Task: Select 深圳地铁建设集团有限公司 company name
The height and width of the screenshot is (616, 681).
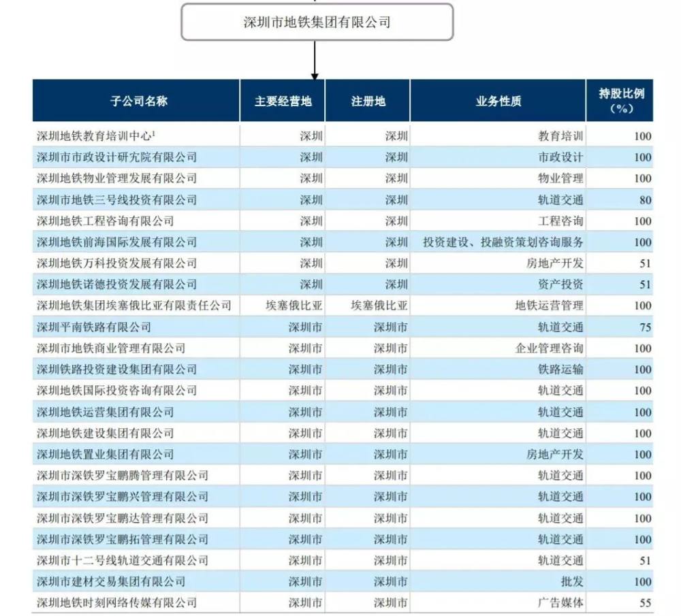Action: [105, 433]
